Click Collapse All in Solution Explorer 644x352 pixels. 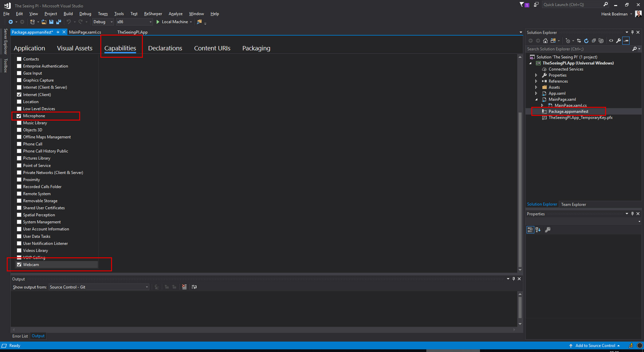[594, 41]
